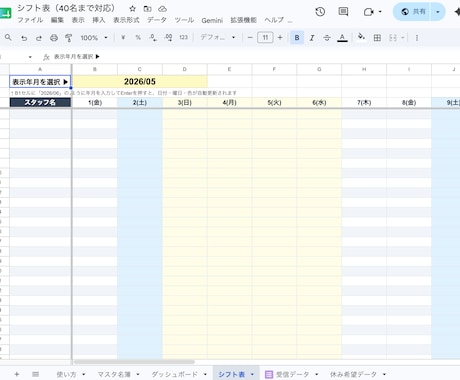This screenshot has height=380, width=460.
Task: Toggle bold formatting
Action: 297,38
